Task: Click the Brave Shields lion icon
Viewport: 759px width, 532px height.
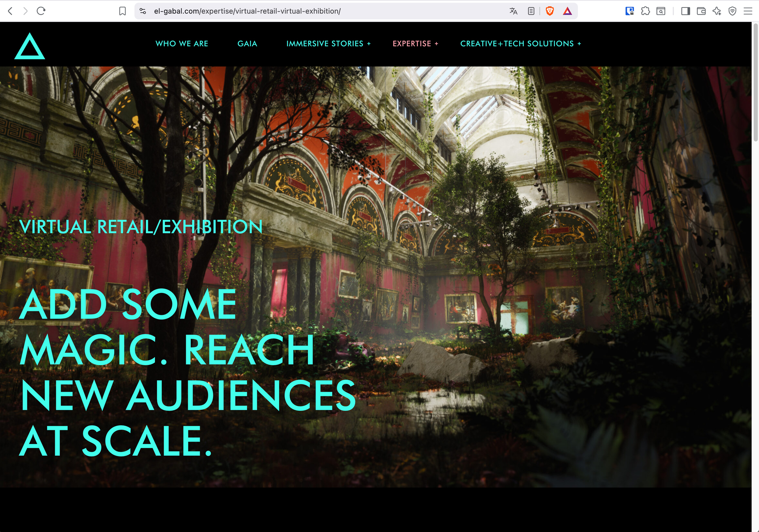Action: [549, 11]
